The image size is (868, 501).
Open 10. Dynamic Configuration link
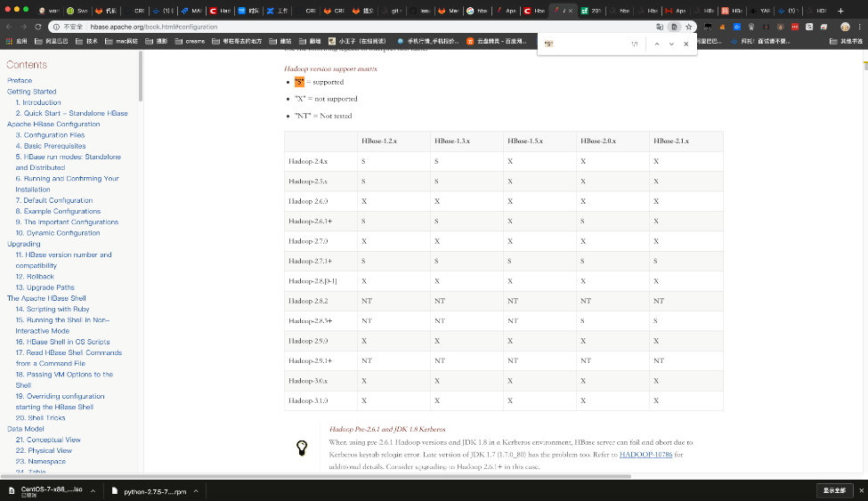pyautogui.click(x=58, y=233)
